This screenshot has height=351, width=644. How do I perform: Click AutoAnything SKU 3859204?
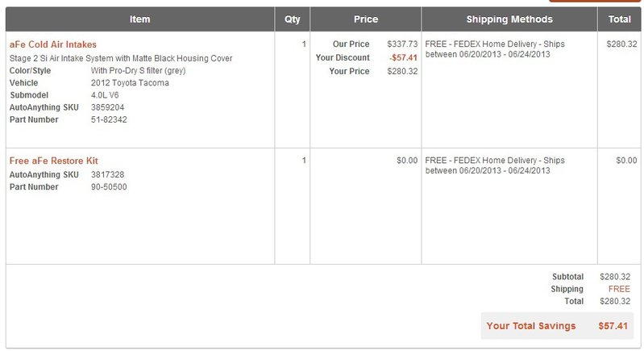pos(108,107)
